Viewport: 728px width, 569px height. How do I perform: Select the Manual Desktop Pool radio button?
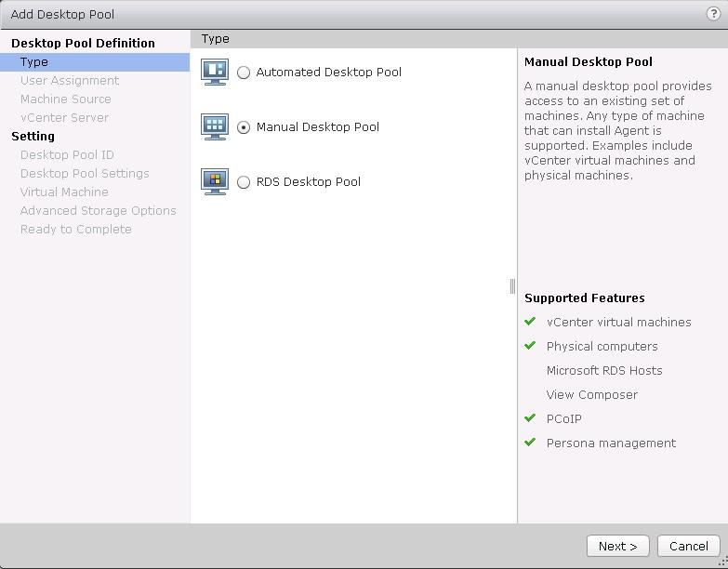click(x=244, y=127)
